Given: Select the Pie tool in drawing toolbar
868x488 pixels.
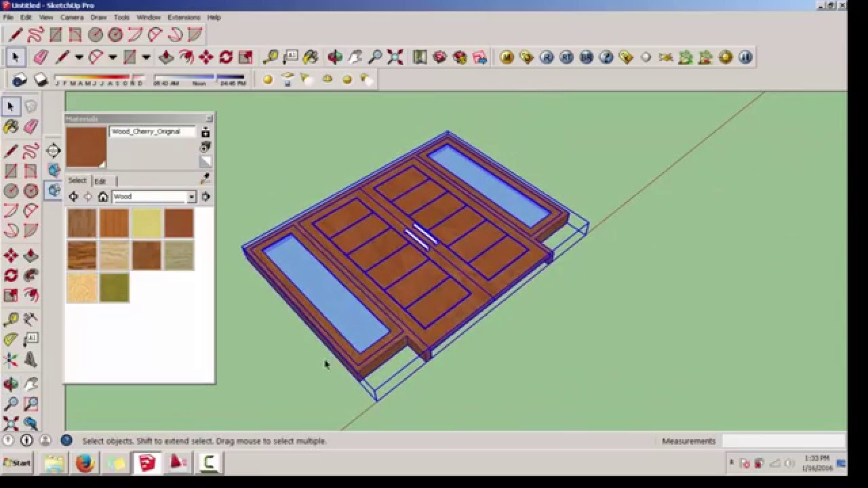Looking at the screenshot, I should click(x=195, y=35).
